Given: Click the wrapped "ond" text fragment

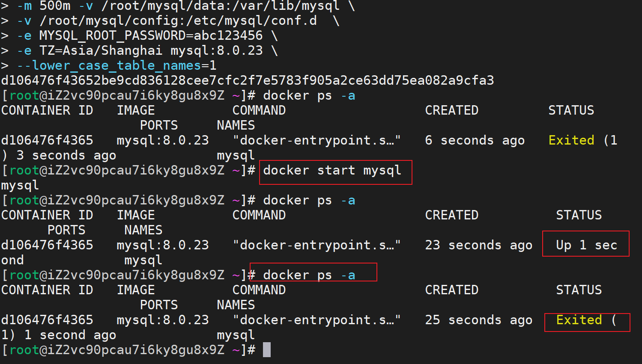Looking at the screenshot, I should [x=12, y=260].
